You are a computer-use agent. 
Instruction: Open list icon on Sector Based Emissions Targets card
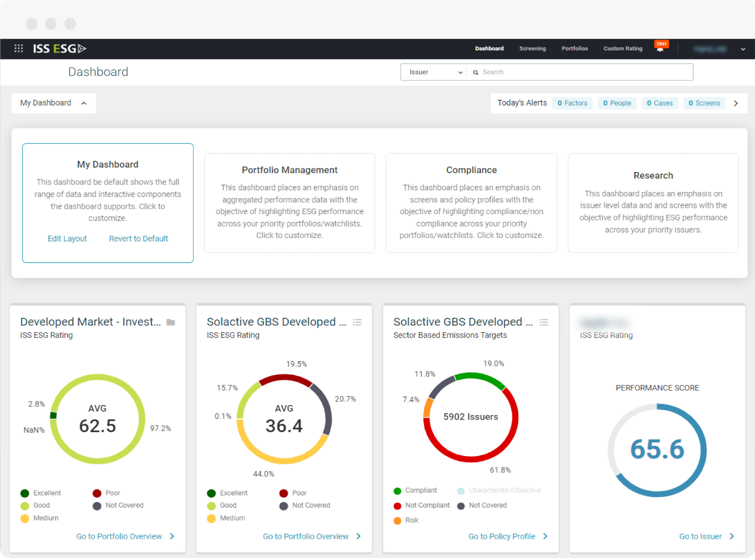click(544, 322)
